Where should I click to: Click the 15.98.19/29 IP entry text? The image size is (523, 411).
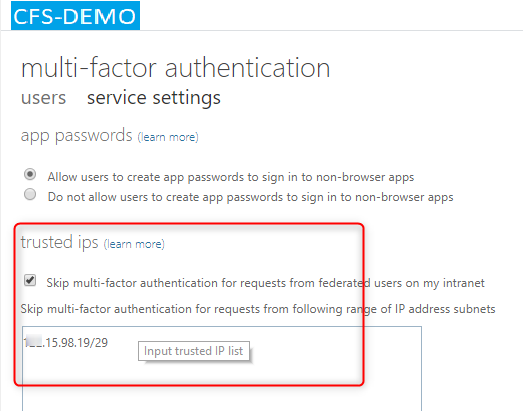point(77,343)
